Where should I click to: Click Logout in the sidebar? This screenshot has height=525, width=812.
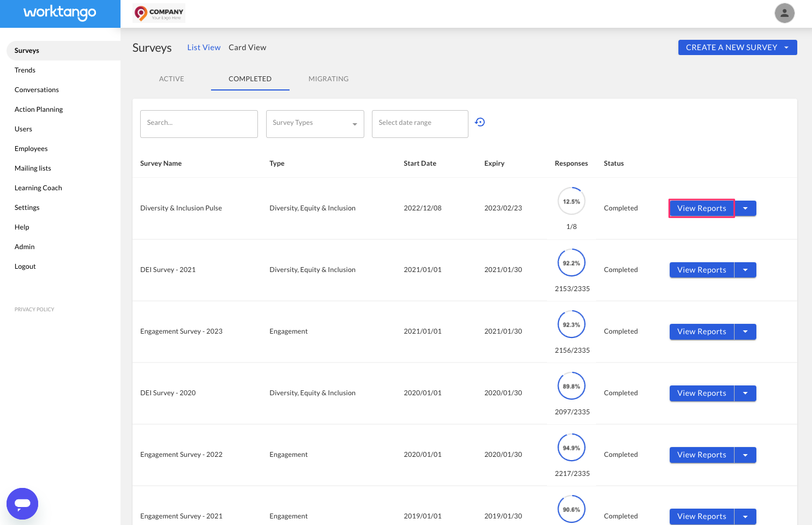point(25,266)
